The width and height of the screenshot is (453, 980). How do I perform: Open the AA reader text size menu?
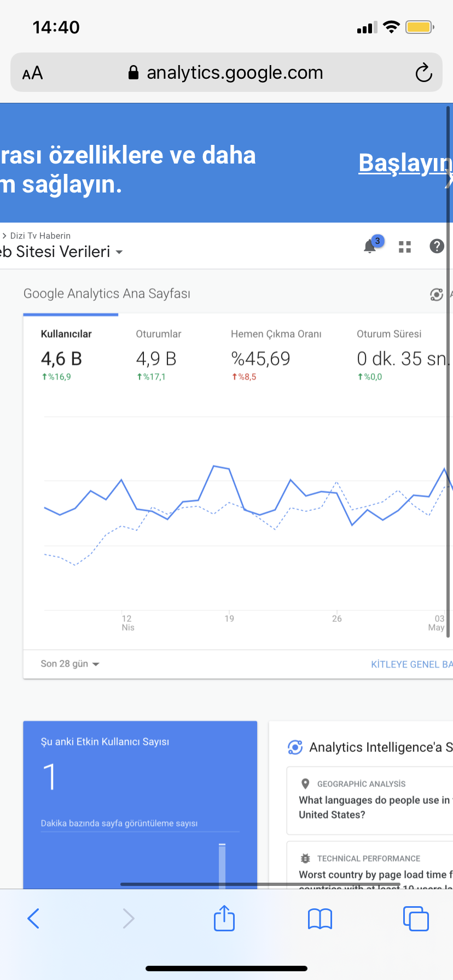click(x=32, y=73)
